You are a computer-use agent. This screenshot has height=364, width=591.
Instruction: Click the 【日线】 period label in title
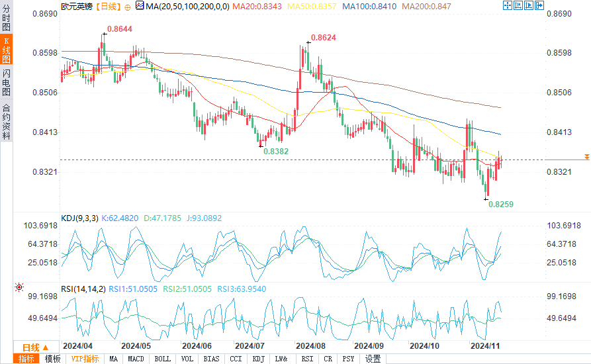click(x=108, y=7)
